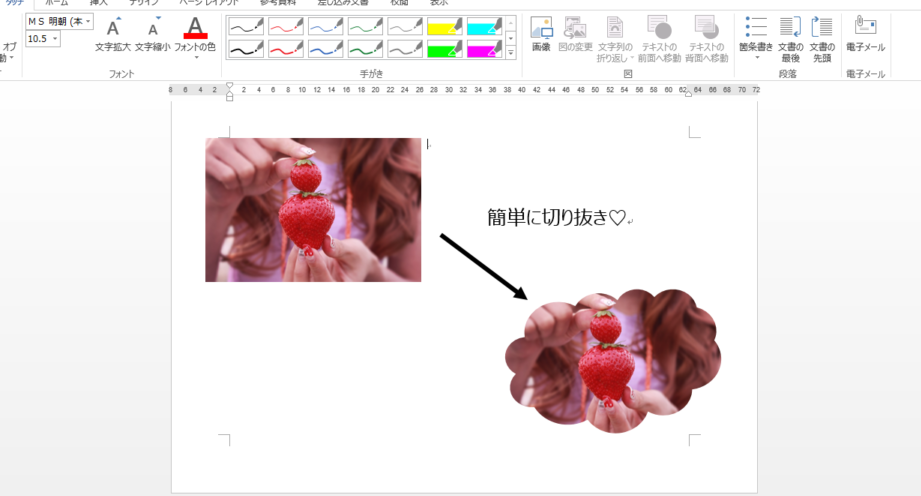Open the 挿入 ribbon tab
The height and width of the screenshot is (496, 921).
pyautogui.click(x=99, y=3)
